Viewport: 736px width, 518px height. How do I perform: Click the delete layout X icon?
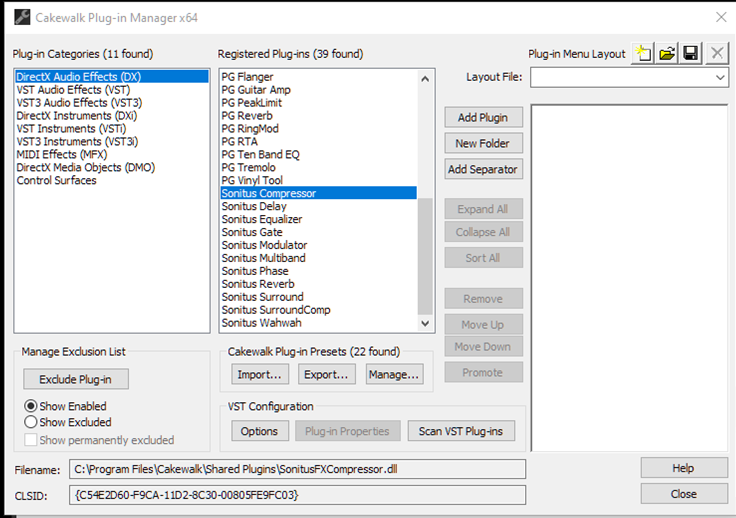coord(716,54)
